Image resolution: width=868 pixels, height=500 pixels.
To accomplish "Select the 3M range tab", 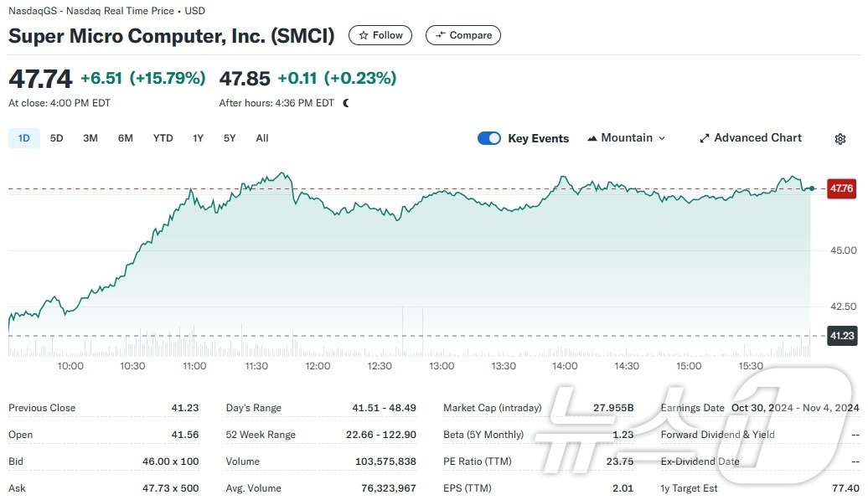I will 90,138.
